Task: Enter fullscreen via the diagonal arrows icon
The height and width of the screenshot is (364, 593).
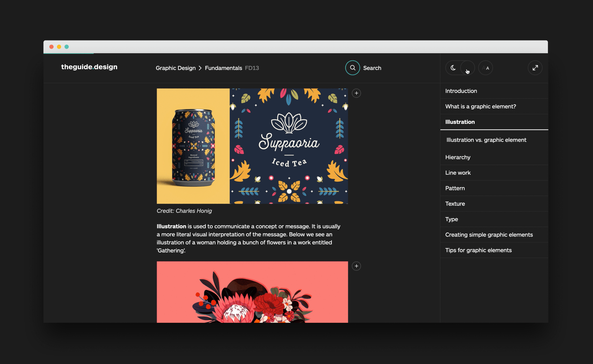Action: click(x=535, y=68)
